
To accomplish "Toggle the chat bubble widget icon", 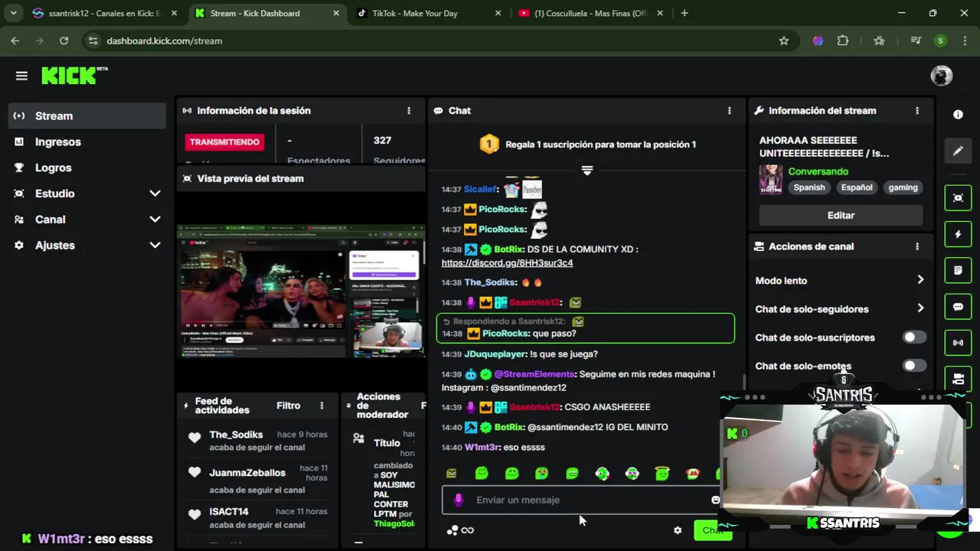I will 958,306.
